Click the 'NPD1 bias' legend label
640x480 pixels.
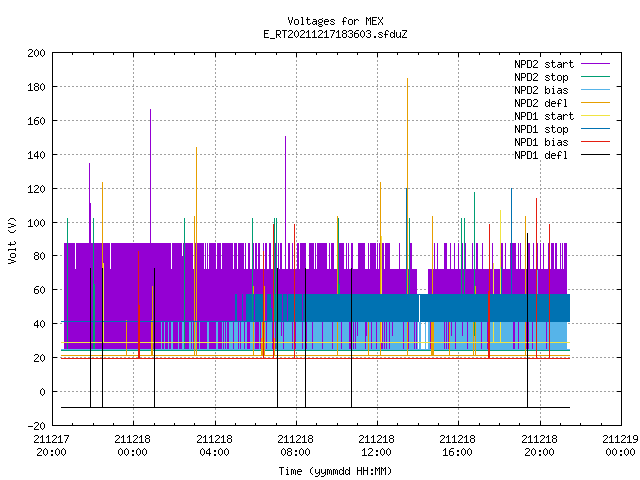coord(541,142)
